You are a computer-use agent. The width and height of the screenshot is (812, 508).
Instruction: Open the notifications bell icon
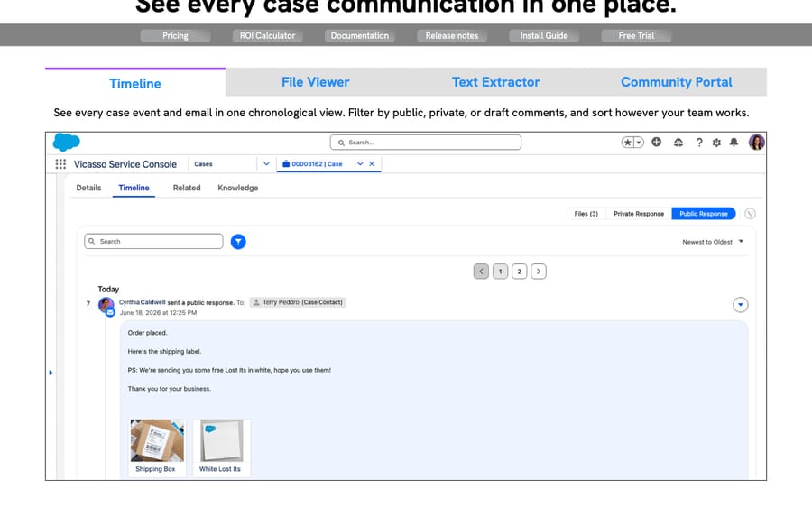point(734,143)
